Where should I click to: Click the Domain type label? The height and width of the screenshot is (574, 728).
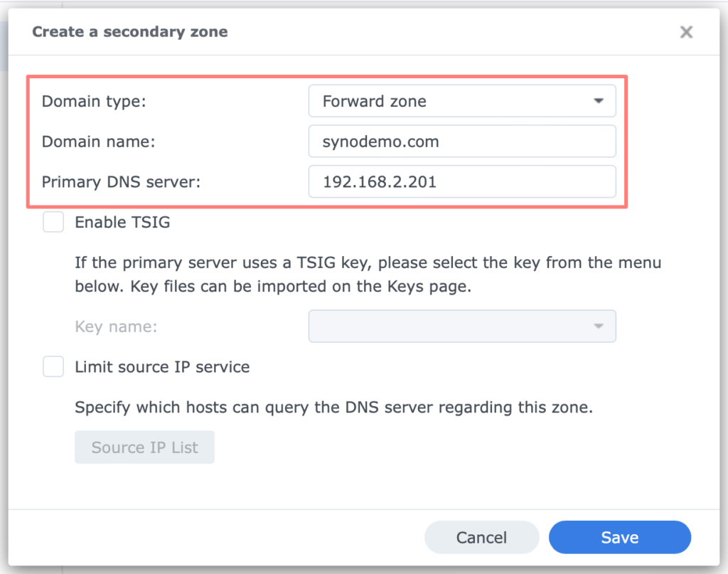coord(94,101)
